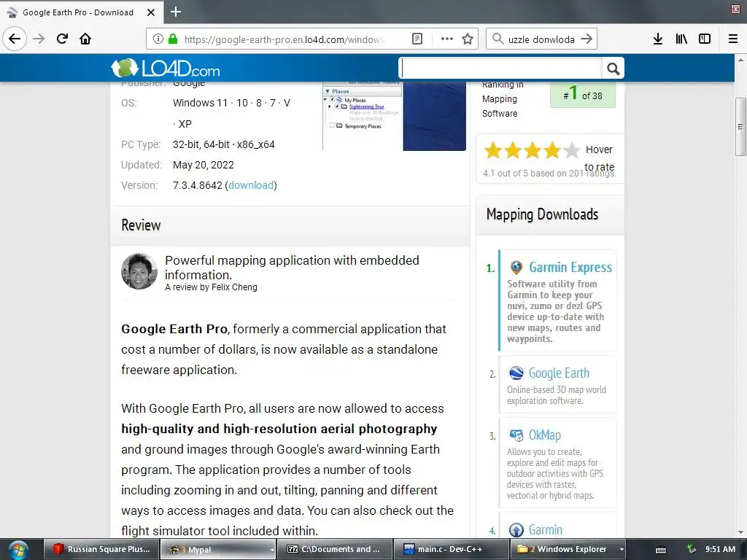Click the Mapping Downloads heading
747x560 pixels.
[542, 214]
